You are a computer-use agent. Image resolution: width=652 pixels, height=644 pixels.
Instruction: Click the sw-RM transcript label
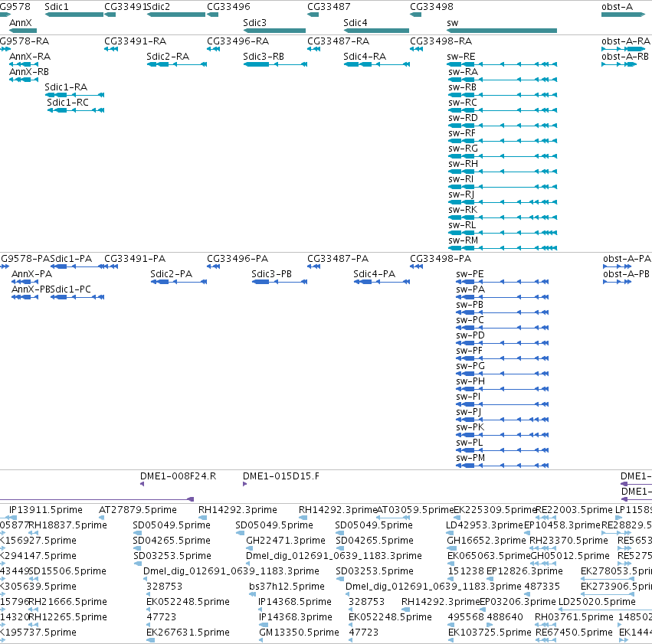click(x=464, y=240)
